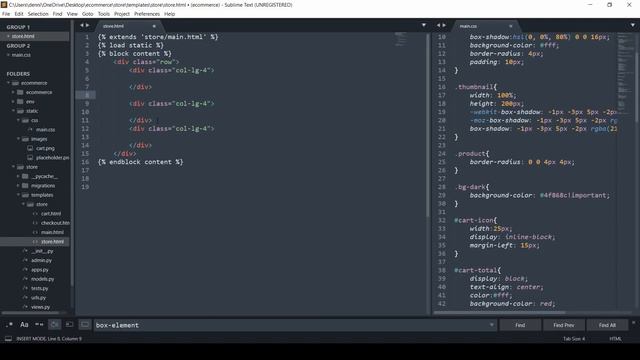Viewport: 640px width, 360px height.
Task: Open admin.py in the sidebar
Action: (41, 260)
